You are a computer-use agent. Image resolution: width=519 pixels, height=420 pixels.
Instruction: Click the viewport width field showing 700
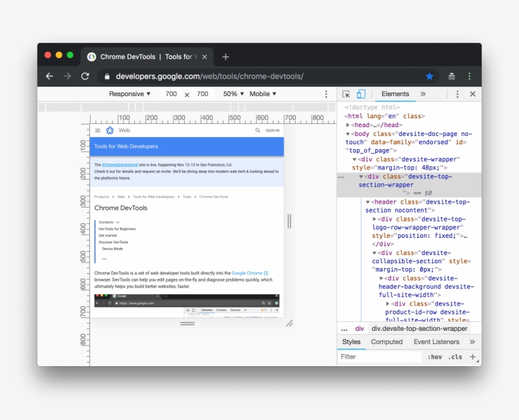click(x=171, y=94)
